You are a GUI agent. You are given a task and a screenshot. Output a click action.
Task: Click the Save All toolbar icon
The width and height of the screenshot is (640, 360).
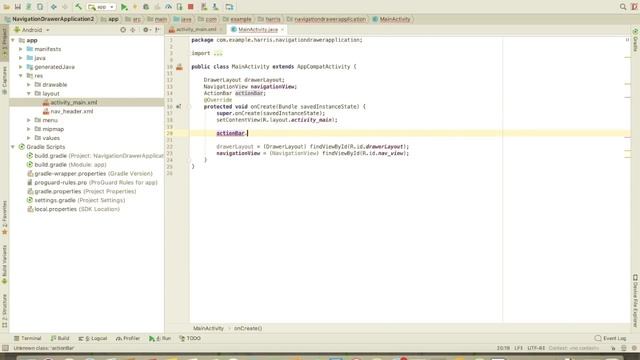tap(18, 7)
